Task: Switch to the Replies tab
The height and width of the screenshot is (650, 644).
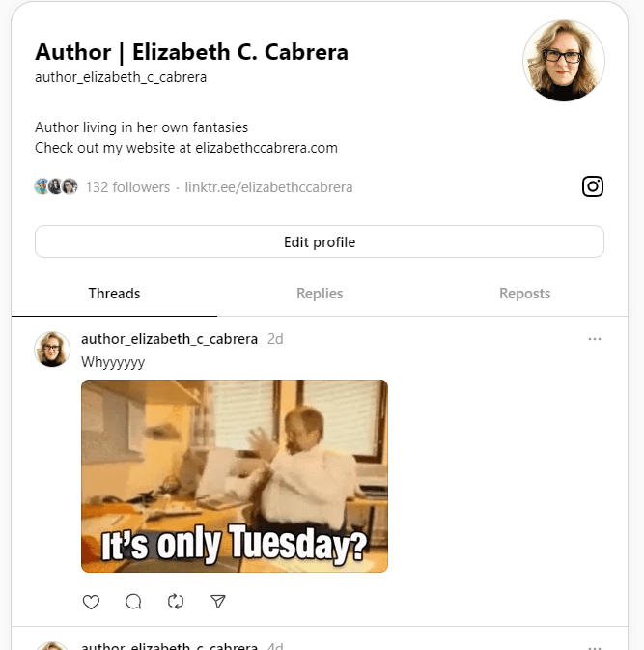Action: (x=320, y=294)
